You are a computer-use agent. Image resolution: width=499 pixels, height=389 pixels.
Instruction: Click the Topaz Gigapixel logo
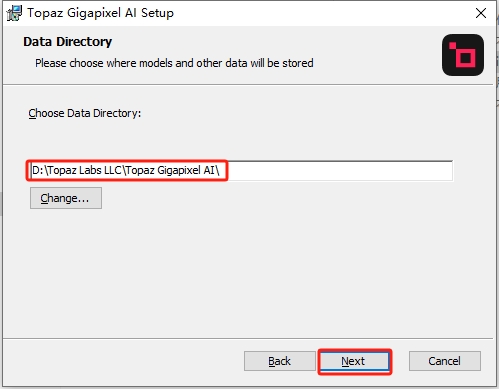point(463,55)
